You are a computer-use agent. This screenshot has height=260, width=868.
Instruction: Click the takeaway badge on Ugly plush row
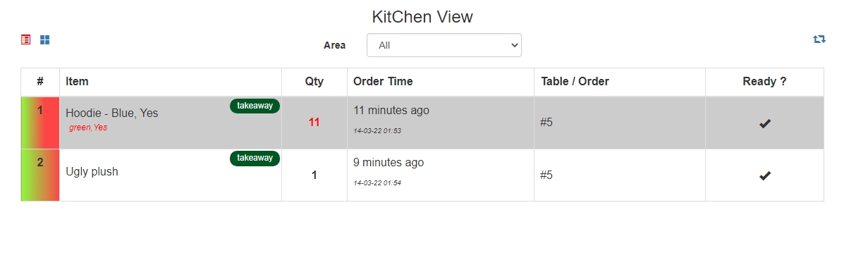(x=255, y=158)
